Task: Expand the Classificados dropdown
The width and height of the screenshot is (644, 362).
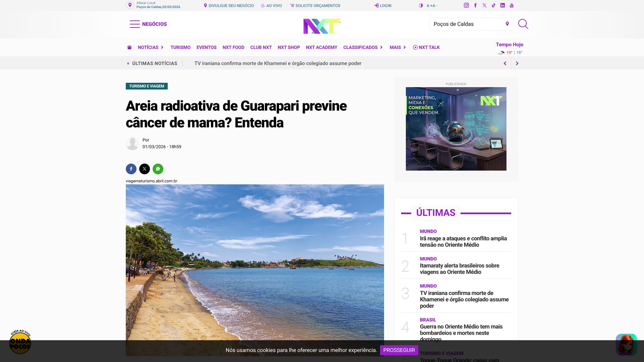Action: click(363, 48)
